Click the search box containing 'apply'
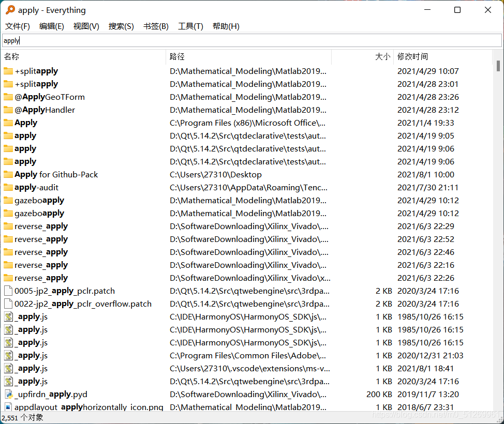 point(251,40)
